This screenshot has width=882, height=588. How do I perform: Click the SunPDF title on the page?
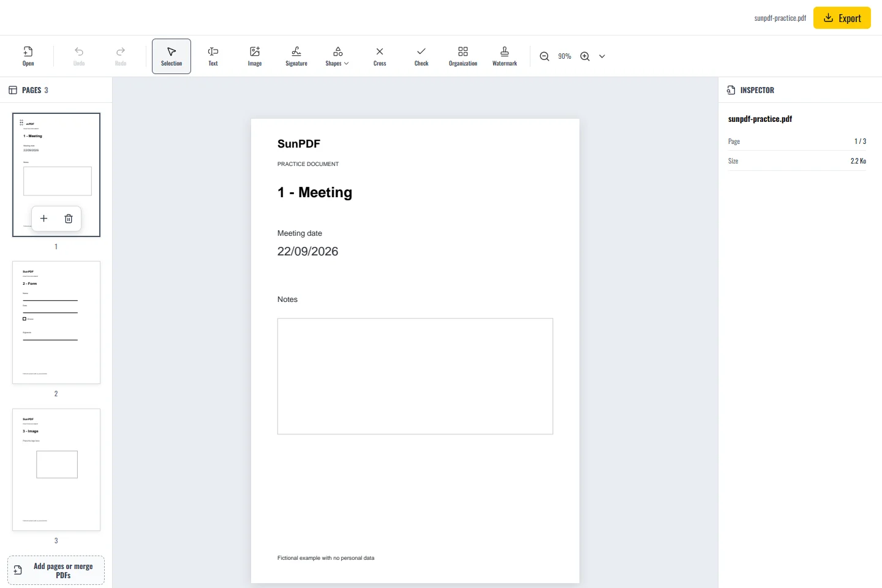coord(299,144)
